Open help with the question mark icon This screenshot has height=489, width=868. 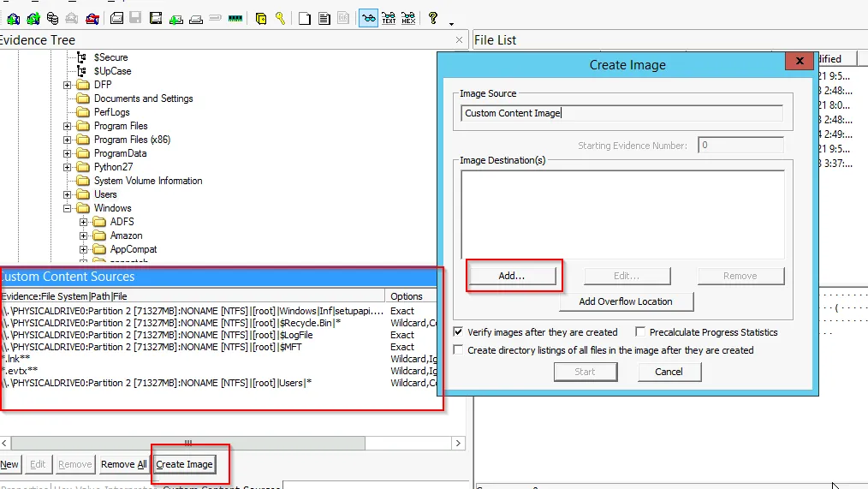tap(433, 18)
